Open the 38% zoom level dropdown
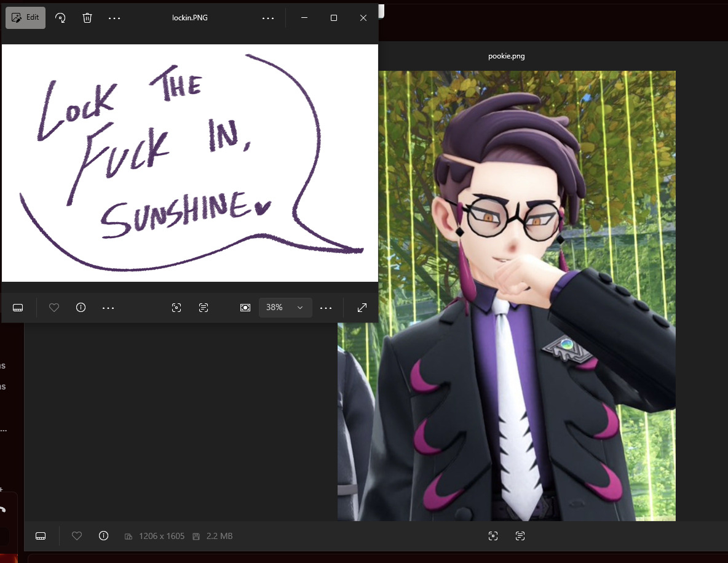This screenshot has width=728, height=563. (x=285, y=308)
